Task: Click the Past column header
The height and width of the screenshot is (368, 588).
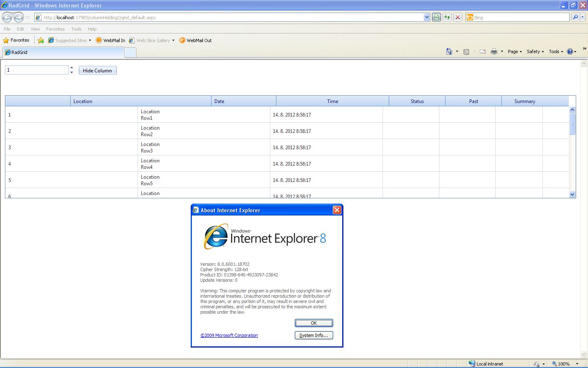Action: coord(473,101)
